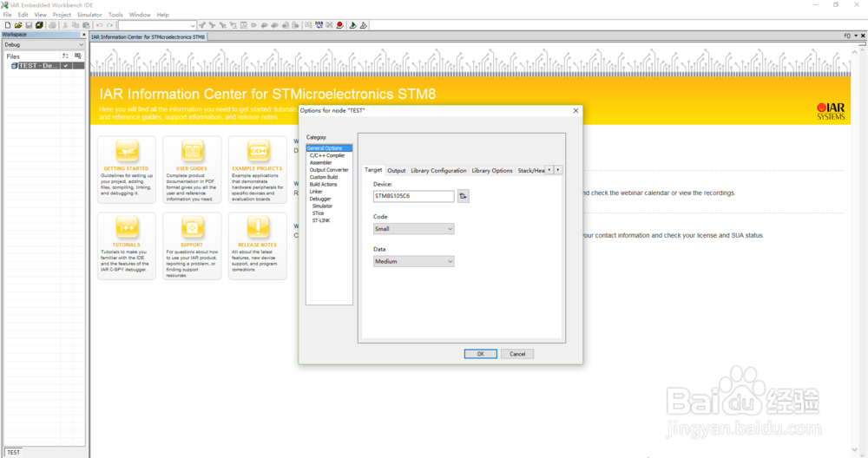Close the Options for node TEST dialog
Viewport: 868px width, 458px height.
tap(575, 111)
